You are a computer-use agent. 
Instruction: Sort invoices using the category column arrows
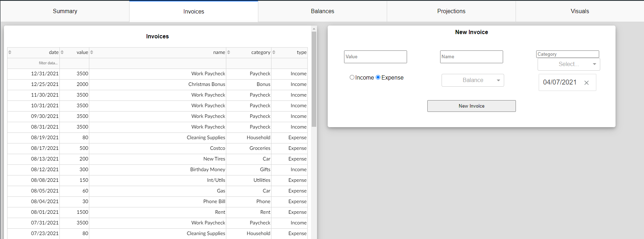click(228, 52)
